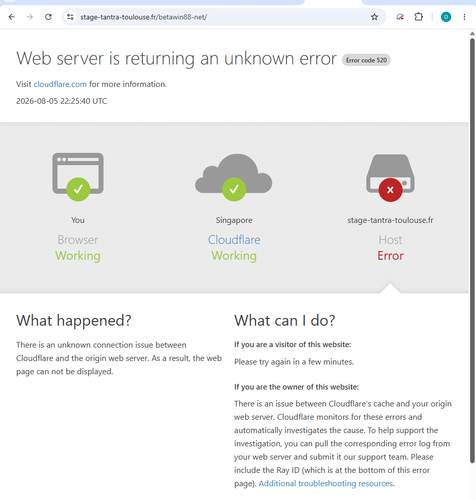Open the cloudflare.com link

(60, 84)
